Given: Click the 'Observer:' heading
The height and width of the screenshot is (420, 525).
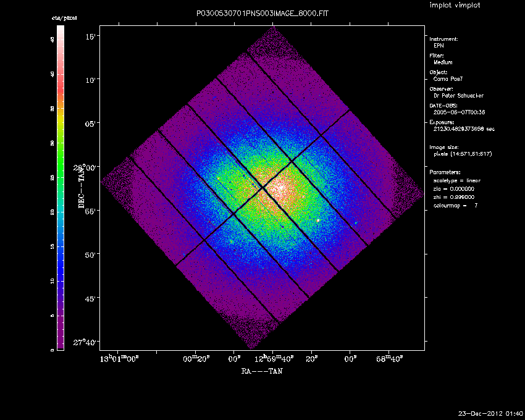Looking at the screenshot, I should [441, 89].
